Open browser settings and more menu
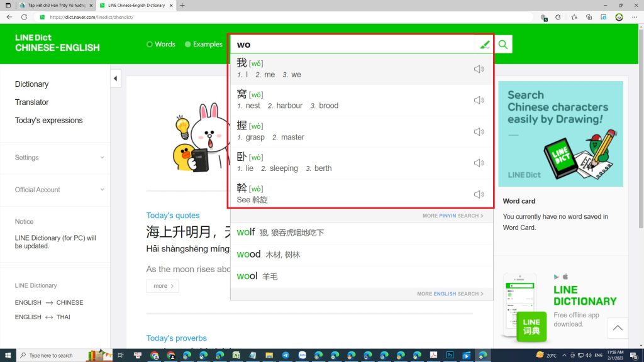This screenshot has width=644, height=362. (635, 17)
